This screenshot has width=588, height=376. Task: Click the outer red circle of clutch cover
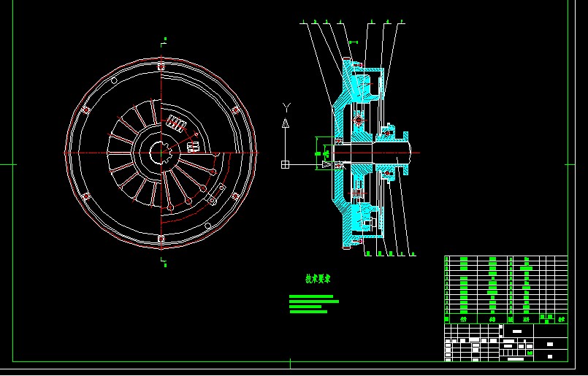point(65,153)
